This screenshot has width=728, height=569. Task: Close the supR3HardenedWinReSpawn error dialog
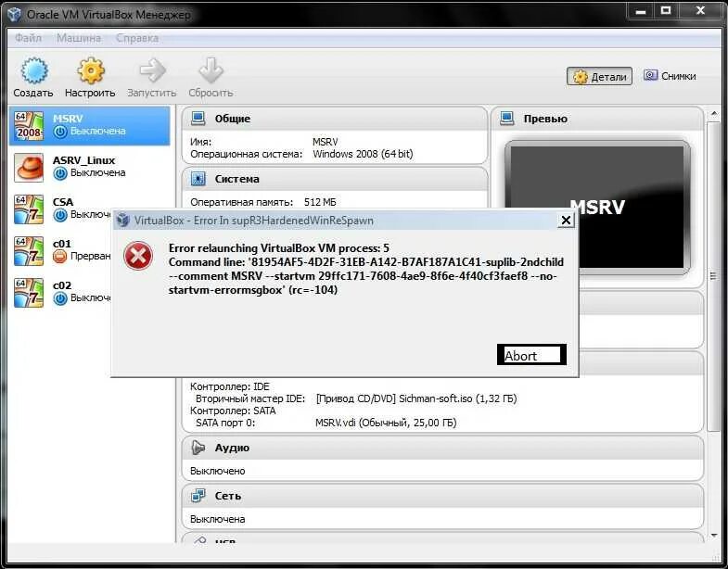566,220
